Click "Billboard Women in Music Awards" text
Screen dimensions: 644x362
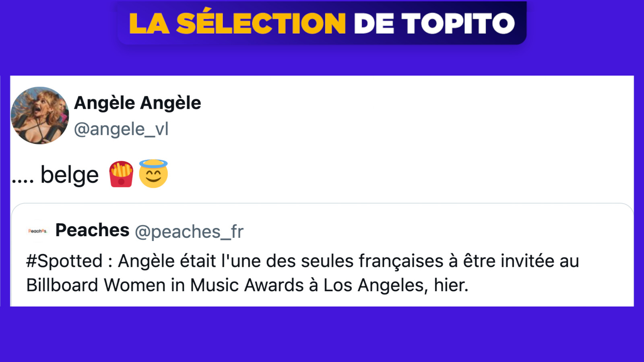[165, 285]
